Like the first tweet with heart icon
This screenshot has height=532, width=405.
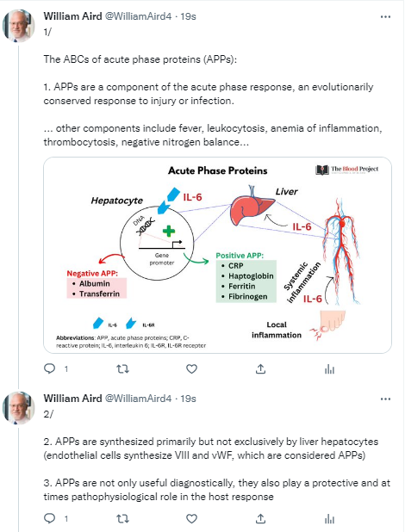[191, 368]
